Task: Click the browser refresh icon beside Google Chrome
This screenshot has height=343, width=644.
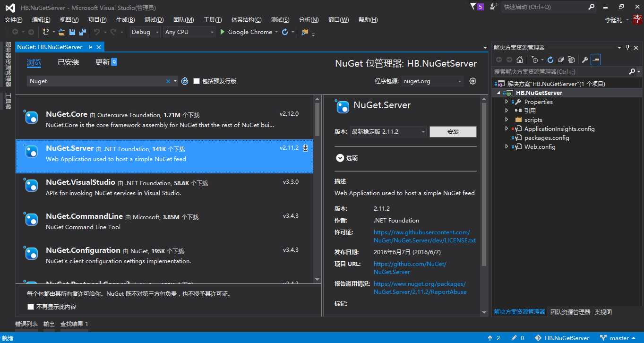Action: (x=285, y=32)
